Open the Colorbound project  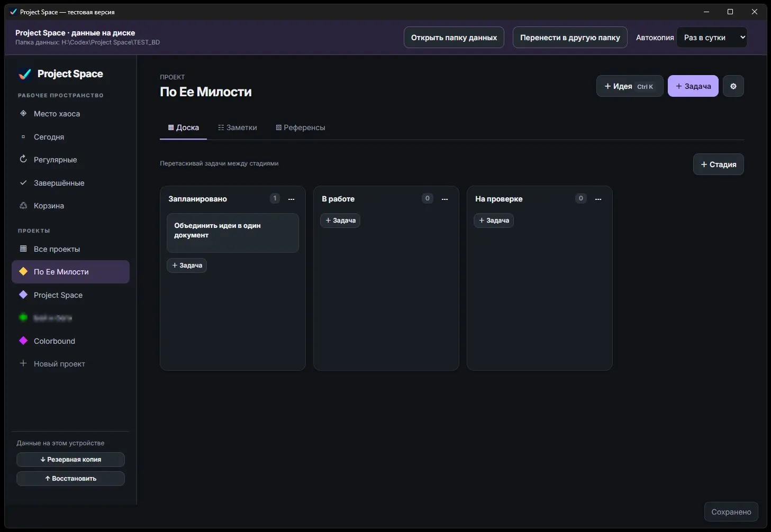[x=70, y=341]
